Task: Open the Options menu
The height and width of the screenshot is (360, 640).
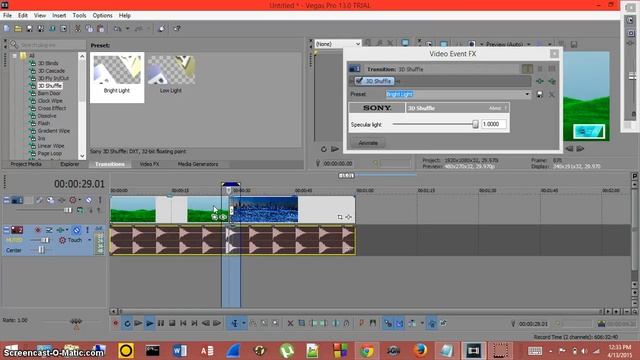Action: pos(102,16)
